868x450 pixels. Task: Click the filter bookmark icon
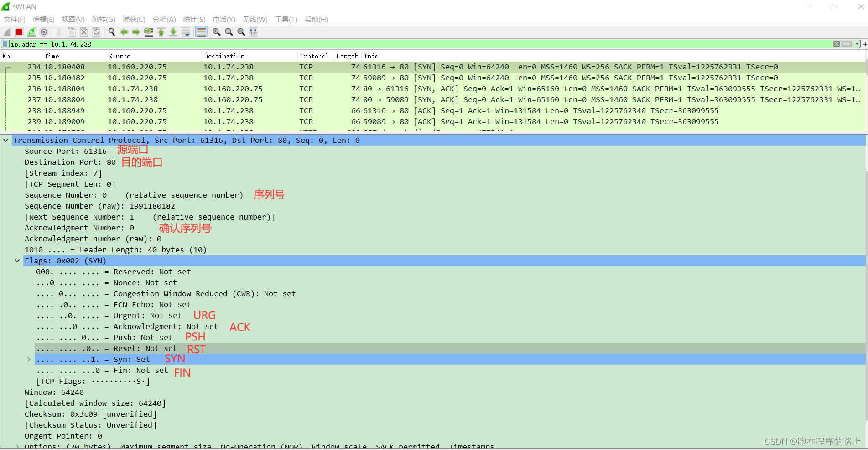[5, 44]
